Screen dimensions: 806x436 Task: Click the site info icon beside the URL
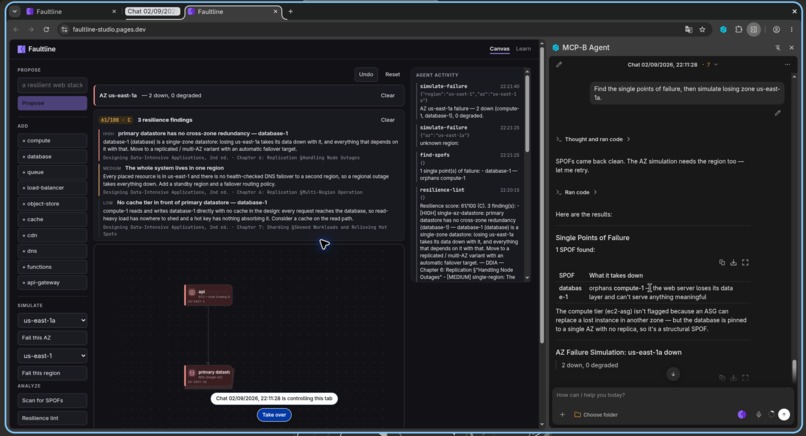point(64,29)
